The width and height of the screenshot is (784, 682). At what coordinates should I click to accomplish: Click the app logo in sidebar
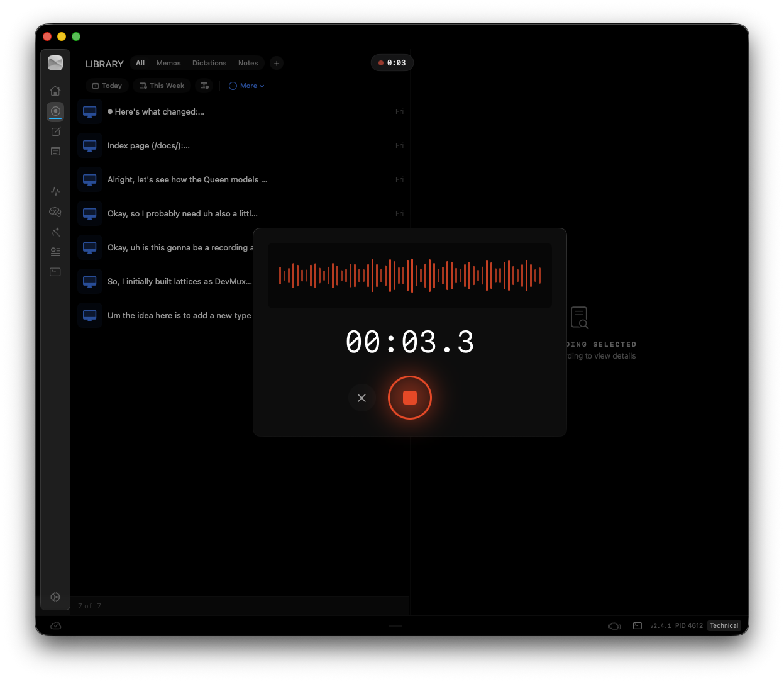click(55, 62)
